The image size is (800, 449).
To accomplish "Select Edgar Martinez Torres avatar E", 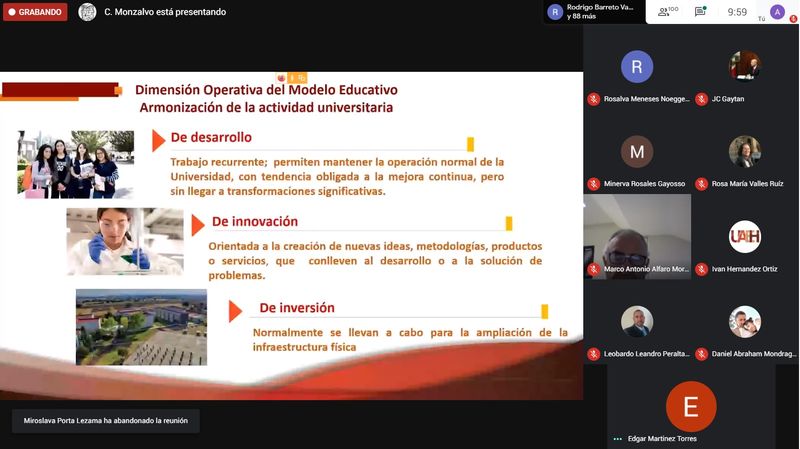I will (x=691, y=407).
